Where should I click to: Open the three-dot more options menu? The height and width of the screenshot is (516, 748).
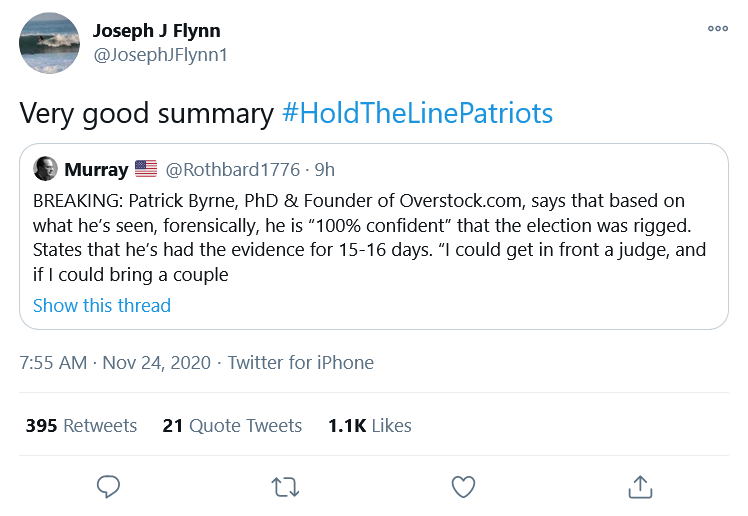718,29
